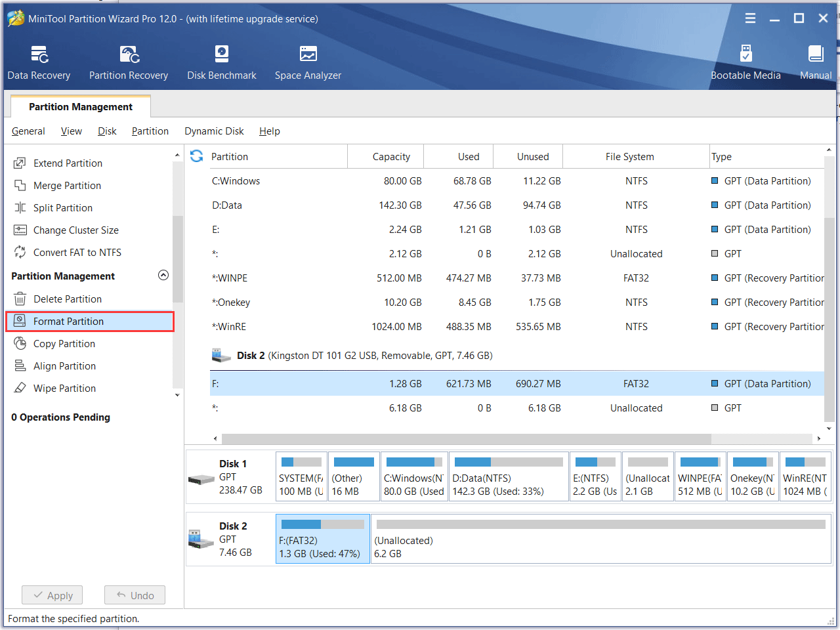Select the Partition Management tab
Screen dimensions: 840x630
pos(81,107)
